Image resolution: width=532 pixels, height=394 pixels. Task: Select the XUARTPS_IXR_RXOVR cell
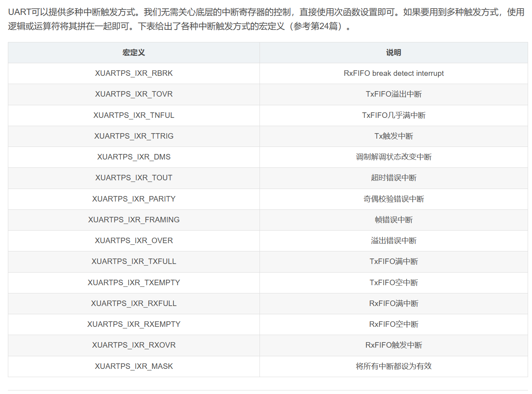tap(134, 345)
